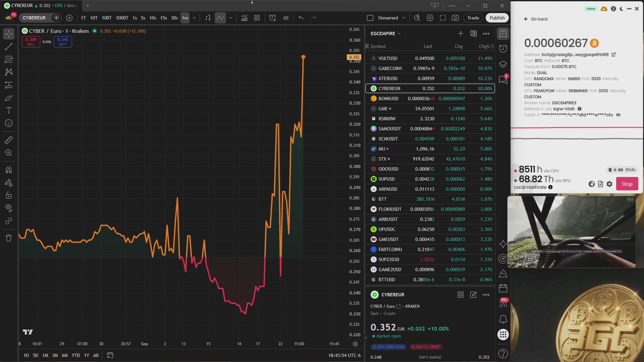This screenshot has height=362, width=644.
Task: Select the Text annotation tool
Action: [x=9, y=110]
